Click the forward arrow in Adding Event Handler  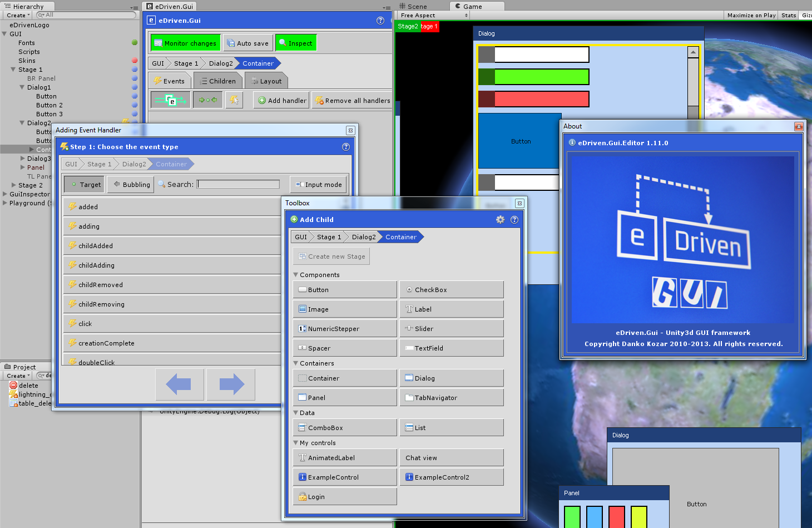231,384
